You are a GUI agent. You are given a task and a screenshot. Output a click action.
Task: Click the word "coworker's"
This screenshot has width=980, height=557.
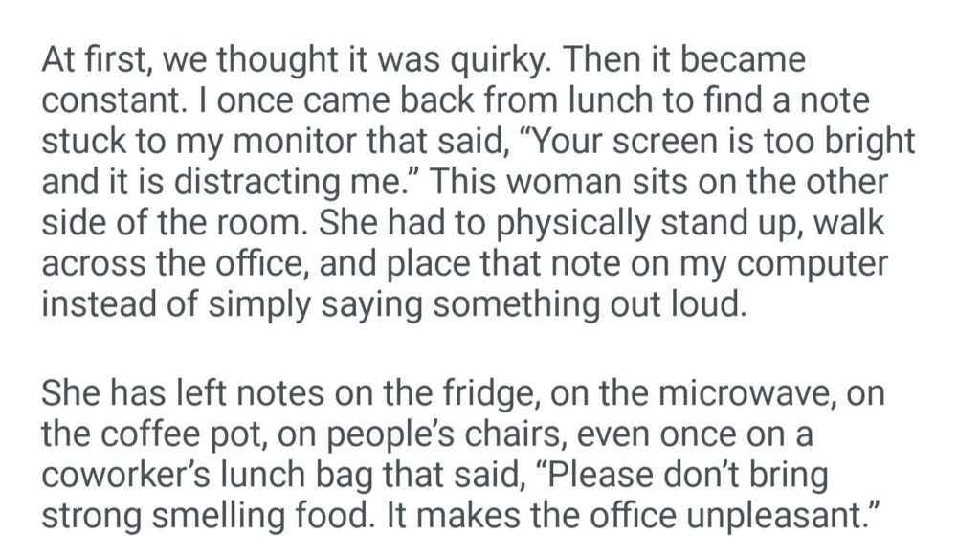(x=123, y=476)
